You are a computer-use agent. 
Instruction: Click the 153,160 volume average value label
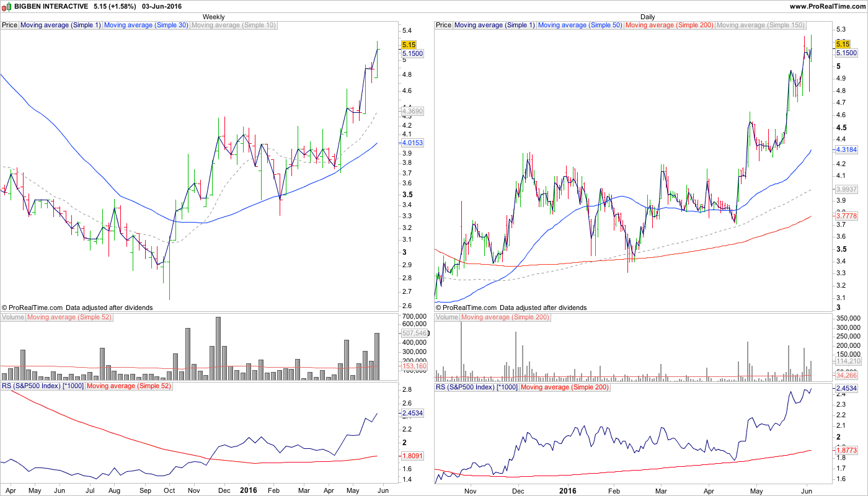click(x=414, y=366)
